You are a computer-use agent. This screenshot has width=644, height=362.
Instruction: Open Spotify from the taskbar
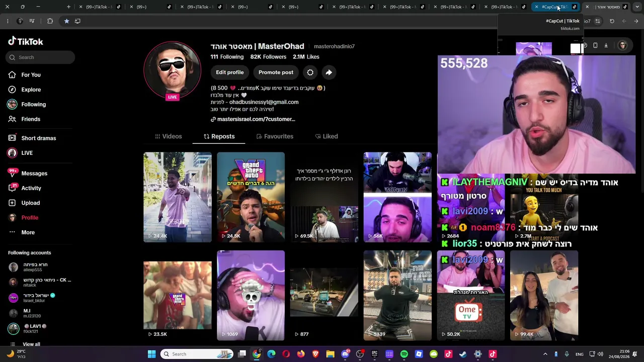click(404, 354)
